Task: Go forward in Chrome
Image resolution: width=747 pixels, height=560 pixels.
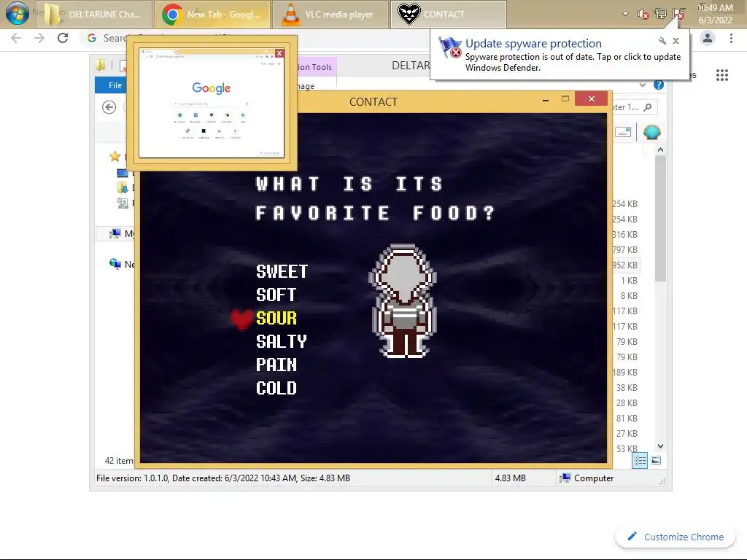Action: [39, 38]
